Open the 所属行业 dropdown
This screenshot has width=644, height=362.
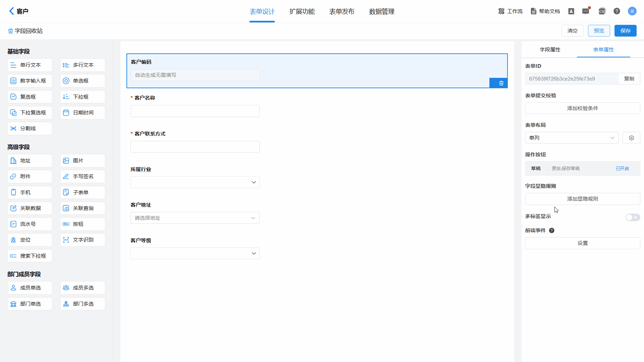[x=195, y=182]
